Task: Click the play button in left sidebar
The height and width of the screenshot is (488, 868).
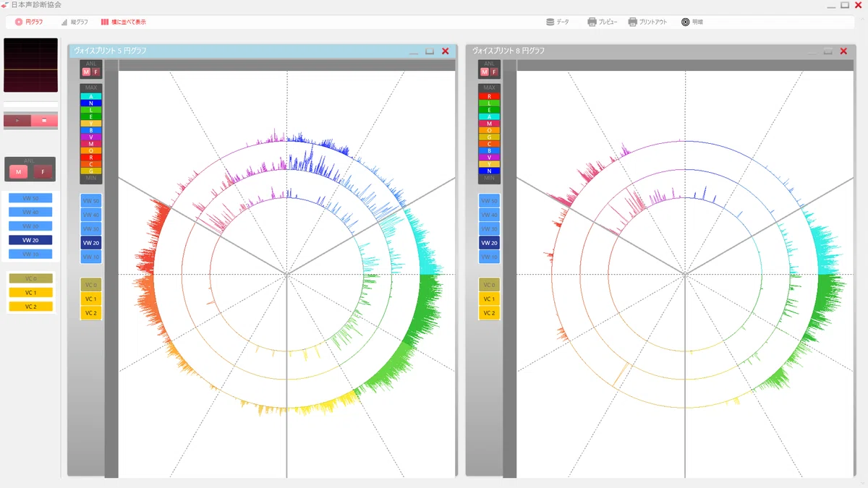Action: [17, 120]
